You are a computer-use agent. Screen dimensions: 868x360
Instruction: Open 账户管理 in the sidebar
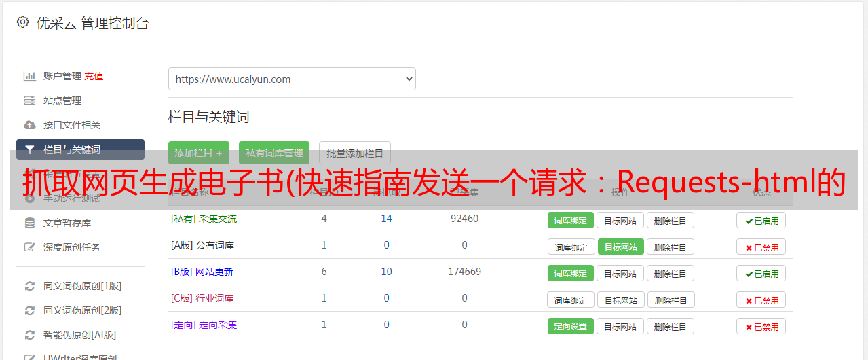(x=62, y=76)
